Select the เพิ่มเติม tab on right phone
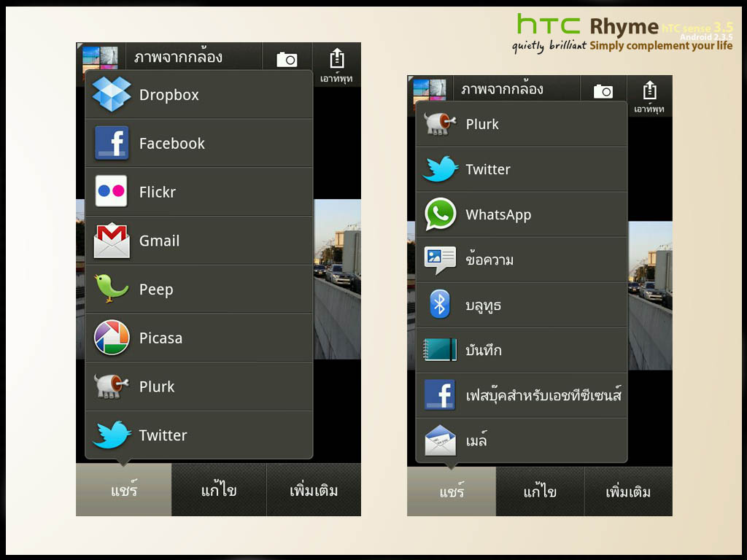The image size is (747, 560). pyautogui.click(x=628, y=491)
